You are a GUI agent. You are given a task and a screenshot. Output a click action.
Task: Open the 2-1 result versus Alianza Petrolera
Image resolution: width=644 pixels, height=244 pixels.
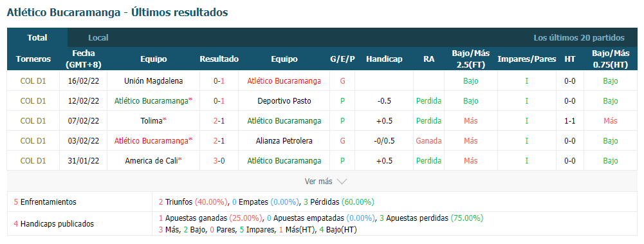219,141
